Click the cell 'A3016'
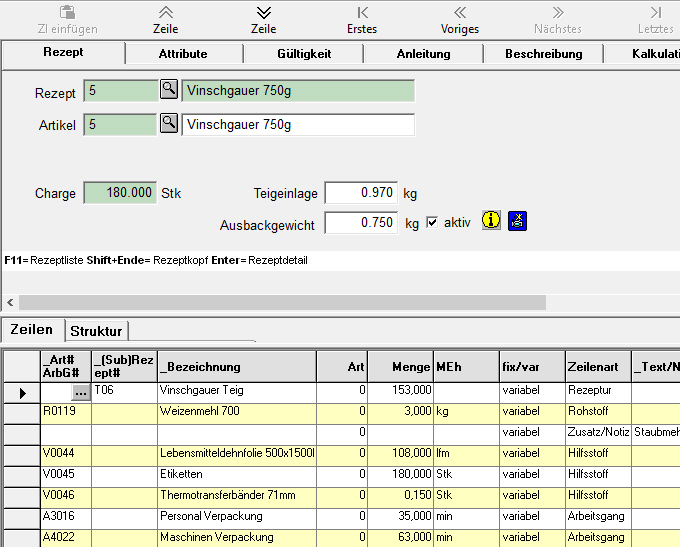 click(x=66, y=519)
